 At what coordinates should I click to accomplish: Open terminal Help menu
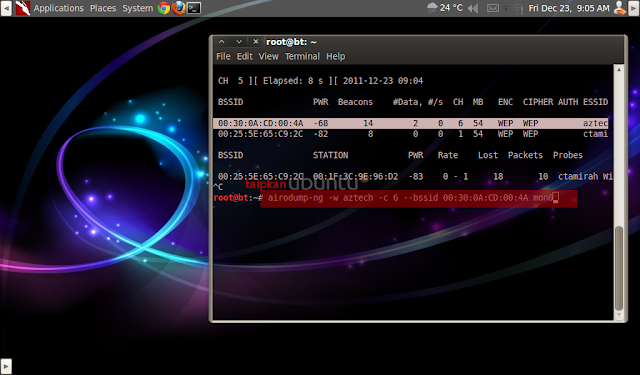(x=336, y=56)
